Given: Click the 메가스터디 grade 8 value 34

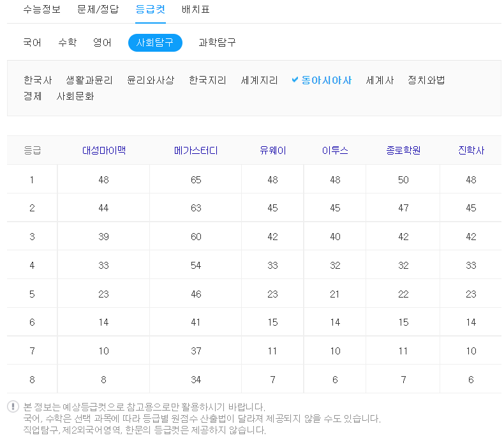Looking at the screenshot, I should point(196,379).
